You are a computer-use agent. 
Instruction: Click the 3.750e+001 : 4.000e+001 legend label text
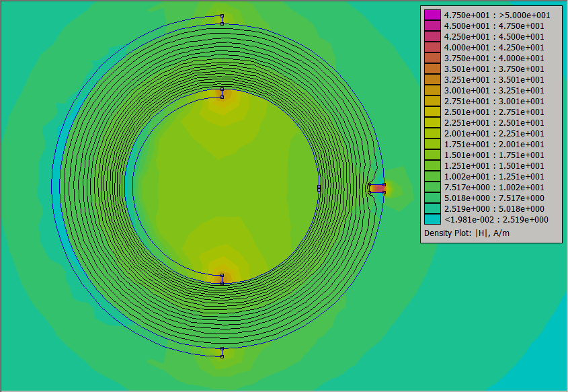[494, 58]
